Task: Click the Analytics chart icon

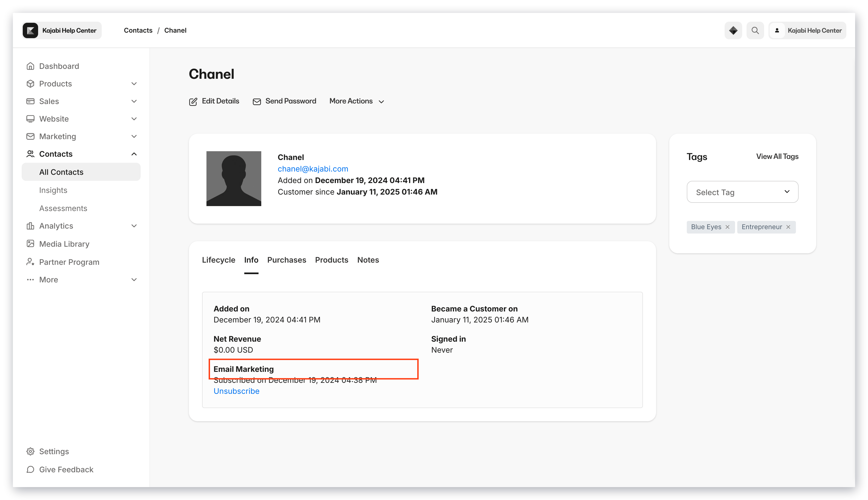Action: point(30,226)
